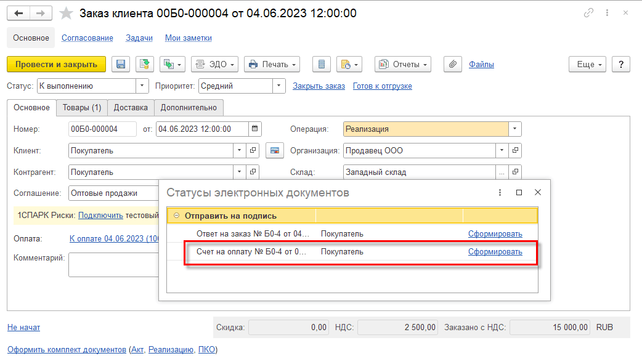Open the Файлы link
The width and height of the screenshot is (642, 364).
481,64
